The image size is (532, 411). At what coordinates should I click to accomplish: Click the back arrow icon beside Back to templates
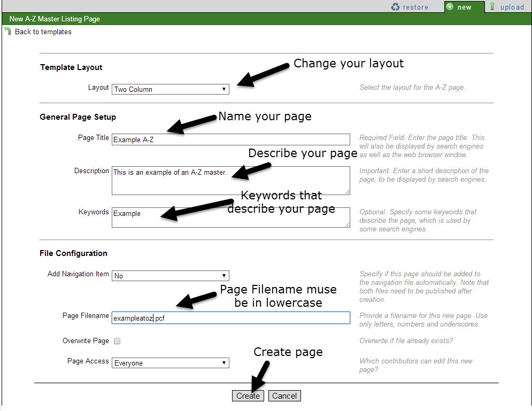click(x=8, y=31)
